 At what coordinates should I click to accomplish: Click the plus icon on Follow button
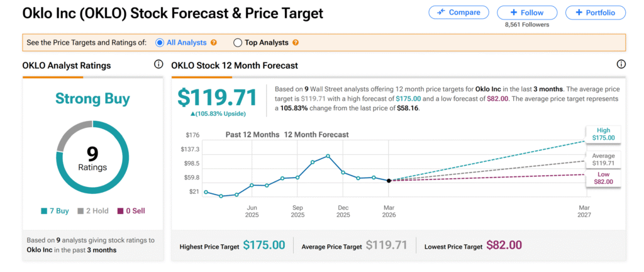[514, 13]
